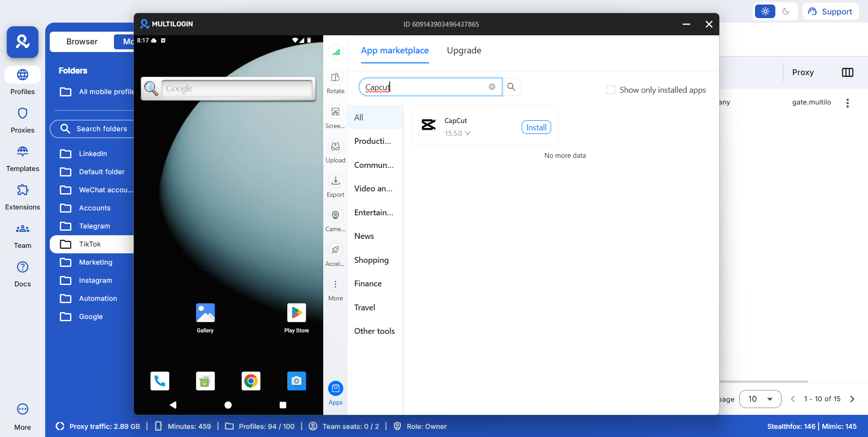Enable Show only installed apps checkbox
Image resolution: width=868 pixels, height=437 pixels.
(611, 90)
